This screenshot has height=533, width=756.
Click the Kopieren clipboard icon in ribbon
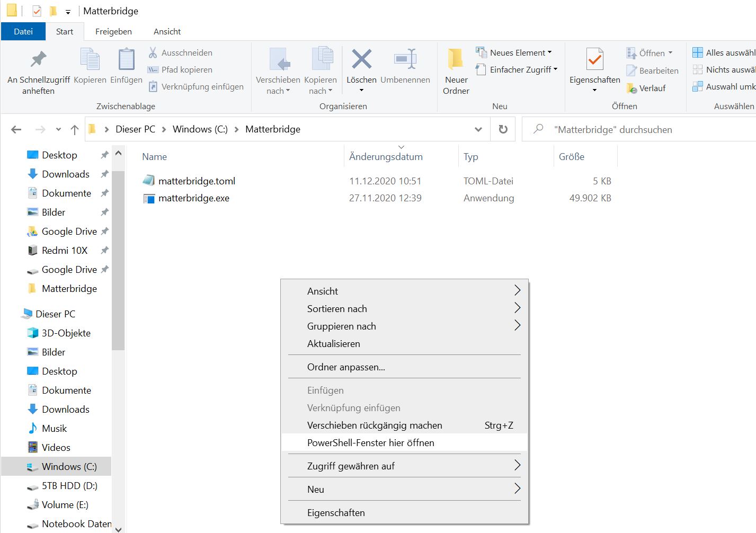[90, 59]
